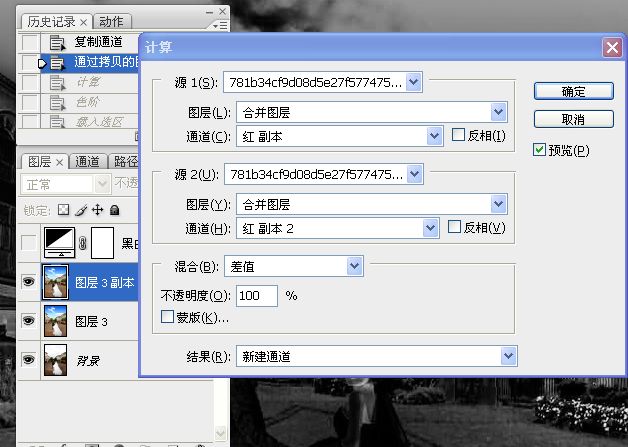Click the mask link chain icon
The width and height of the screenshot is (628, 447).
83,242
